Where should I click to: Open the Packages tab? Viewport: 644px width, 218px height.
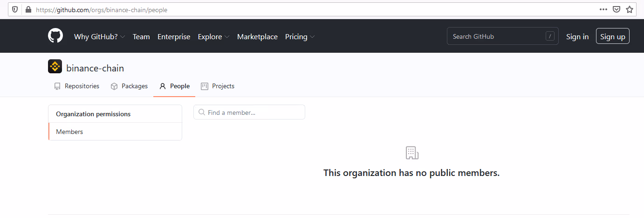point(129,86)
